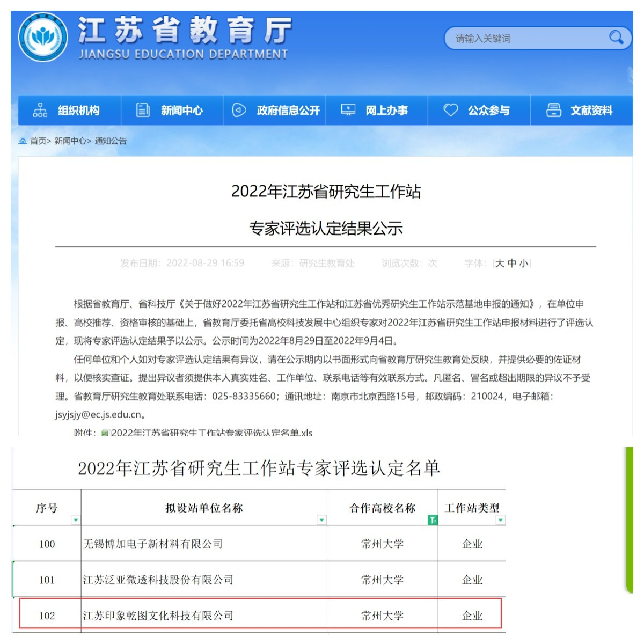Click the 文献资料 printer icon
Image resolution: width=644 pixels, height=644 pixels.
pyautogui.click(x=553, y=110)
